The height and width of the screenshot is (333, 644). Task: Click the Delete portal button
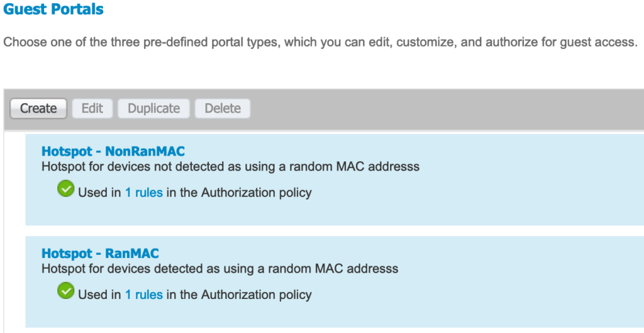click(x=223, y=108)
